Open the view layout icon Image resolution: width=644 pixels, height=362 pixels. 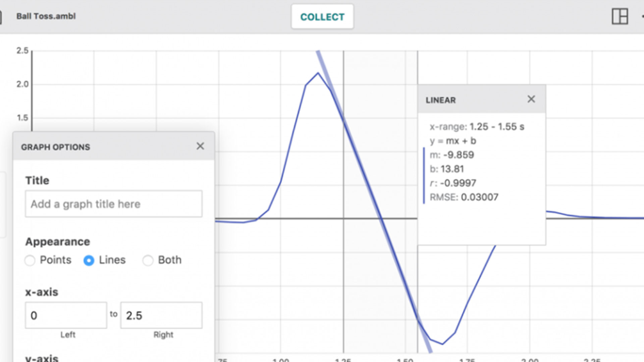click(620, 16)
